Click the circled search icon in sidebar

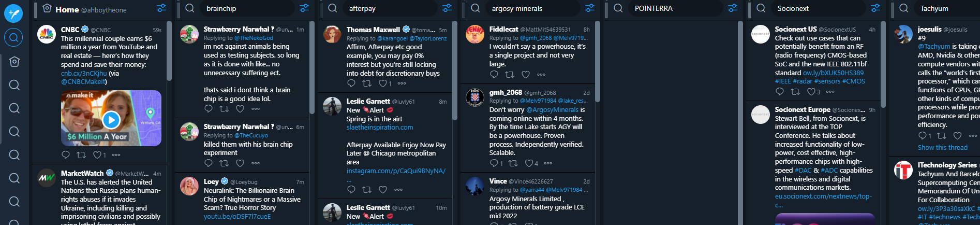click(13, 37)
